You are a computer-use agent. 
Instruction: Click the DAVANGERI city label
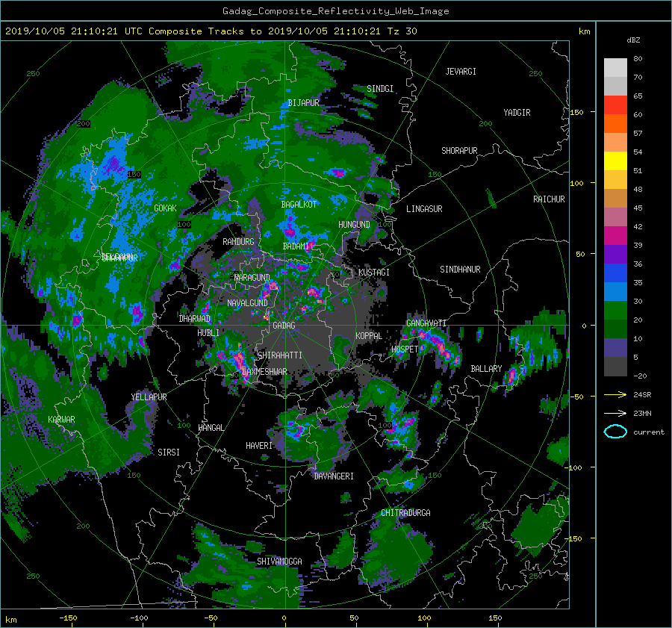[334, 476]
